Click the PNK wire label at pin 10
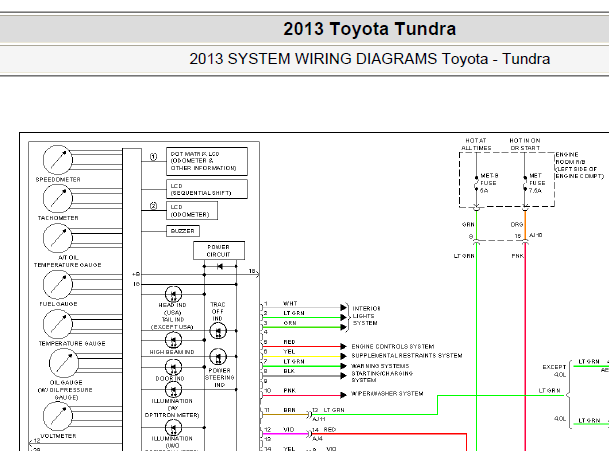Screen dimensions: 609x451 (x=289, y=391)
